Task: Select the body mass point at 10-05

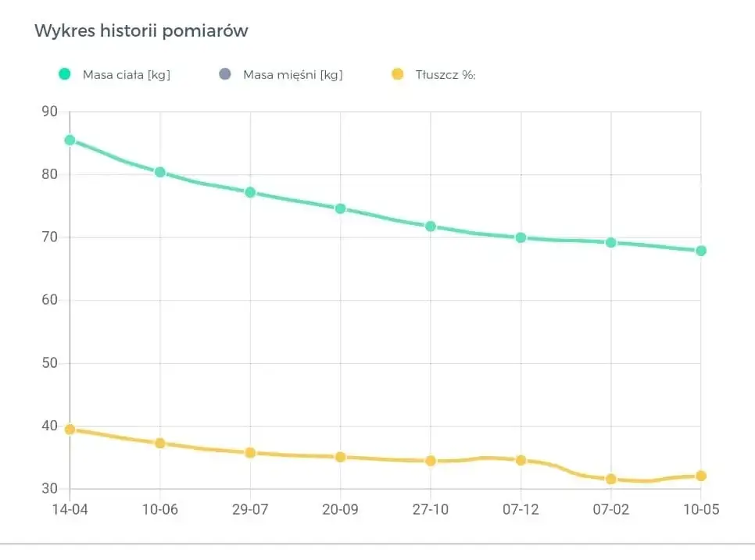Action: tap(701, 251)
